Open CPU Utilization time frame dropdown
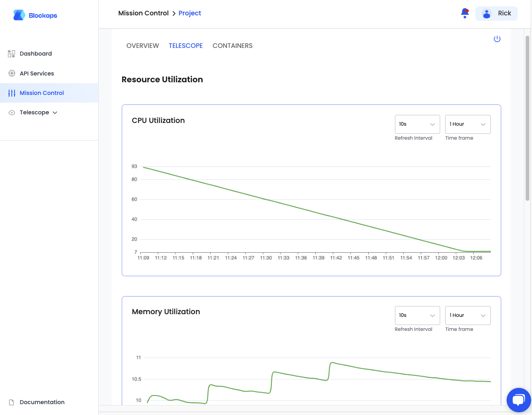 point(468,124)
